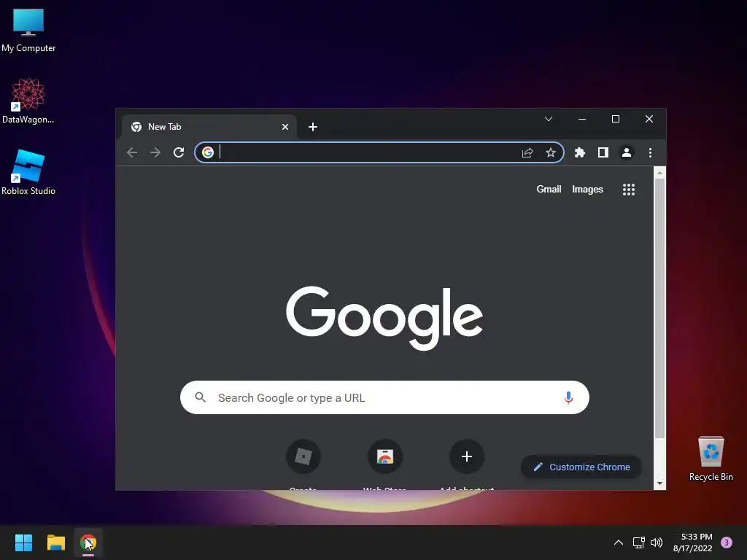Focus the Search Google or type a URL box
The width and height of the screenshot is (747, 560).
click(384, 397)
